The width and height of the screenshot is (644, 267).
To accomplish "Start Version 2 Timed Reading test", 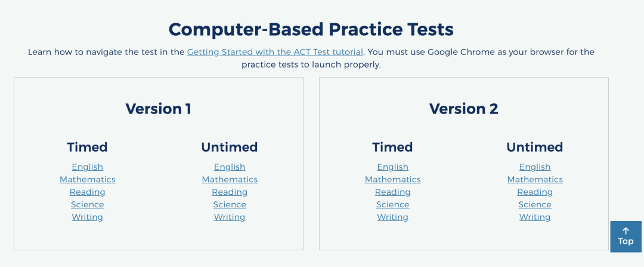I will (392, 192).
